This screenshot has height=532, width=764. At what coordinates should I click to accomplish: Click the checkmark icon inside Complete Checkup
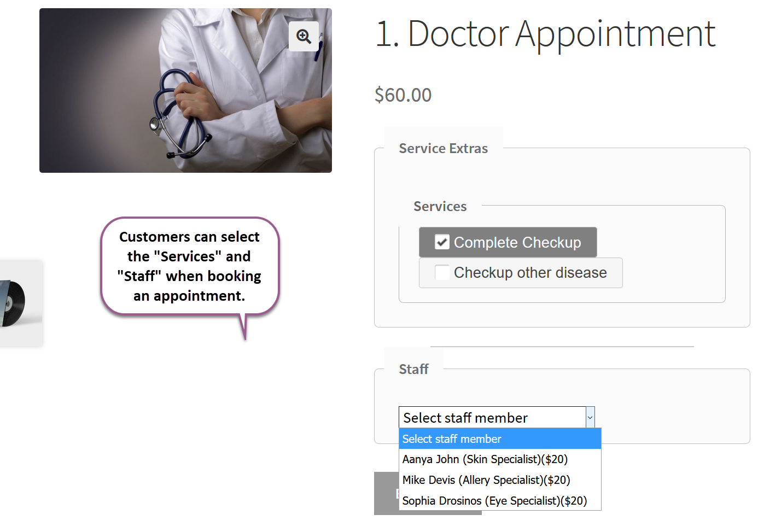441,242
